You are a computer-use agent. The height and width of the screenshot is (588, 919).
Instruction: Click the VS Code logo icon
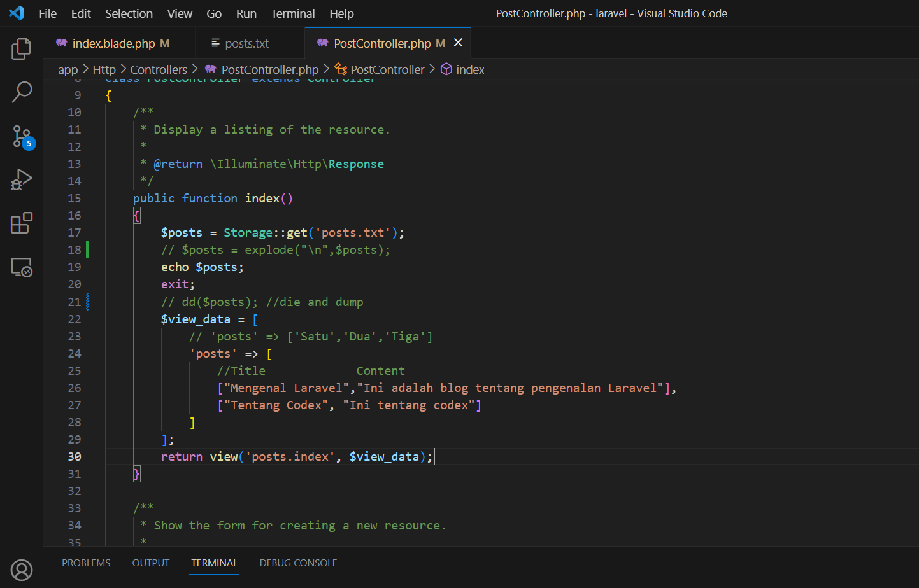coord(16,13)
